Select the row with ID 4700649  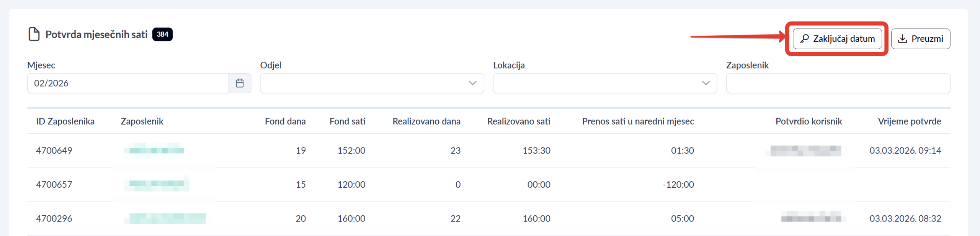(54, 151)
